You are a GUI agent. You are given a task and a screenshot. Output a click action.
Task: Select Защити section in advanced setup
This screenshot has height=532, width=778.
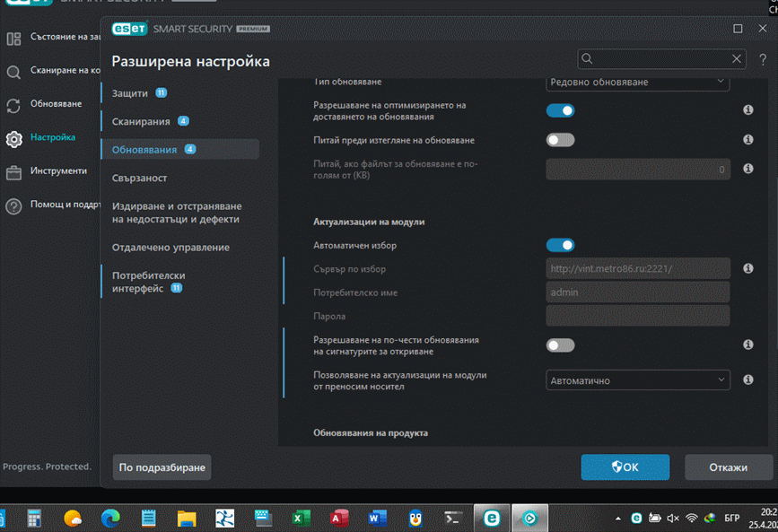point(180,92)
